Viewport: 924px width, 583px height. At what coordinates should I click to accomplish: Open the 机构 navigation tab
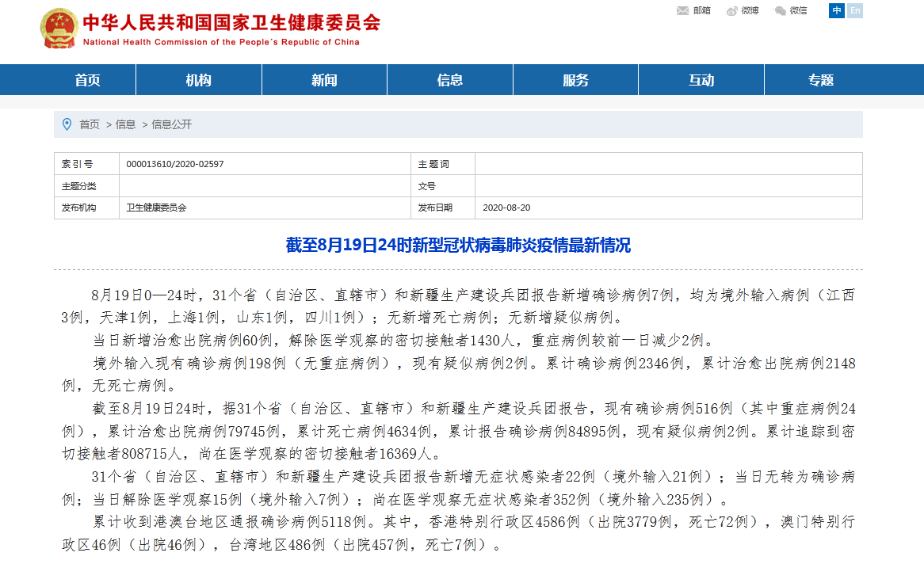pos(199,80)
